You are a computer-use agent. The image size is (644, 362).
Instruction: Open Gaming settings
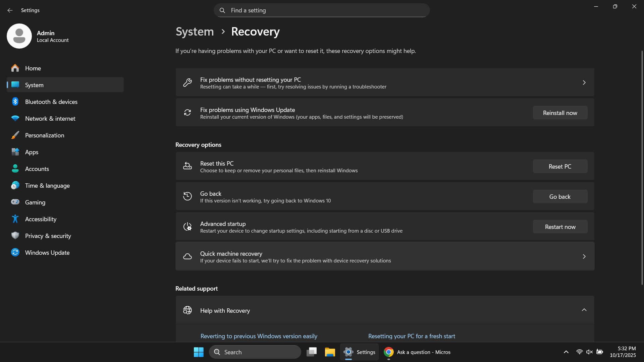pyautogui.click(x=35, y=202)
